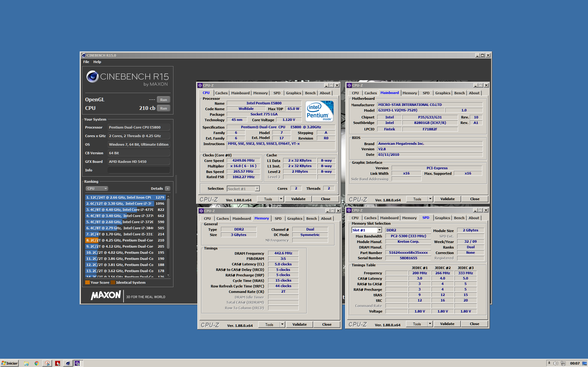Click the Cinebench title bar application icon
This screenshot has width=588, height=367.
click(84, 55)
